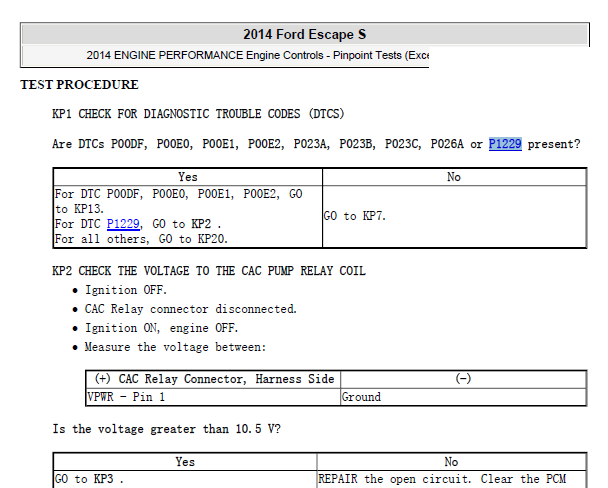Click the 'KP2 CHECK THE VOLTAGE' heading

pos(209,271)
